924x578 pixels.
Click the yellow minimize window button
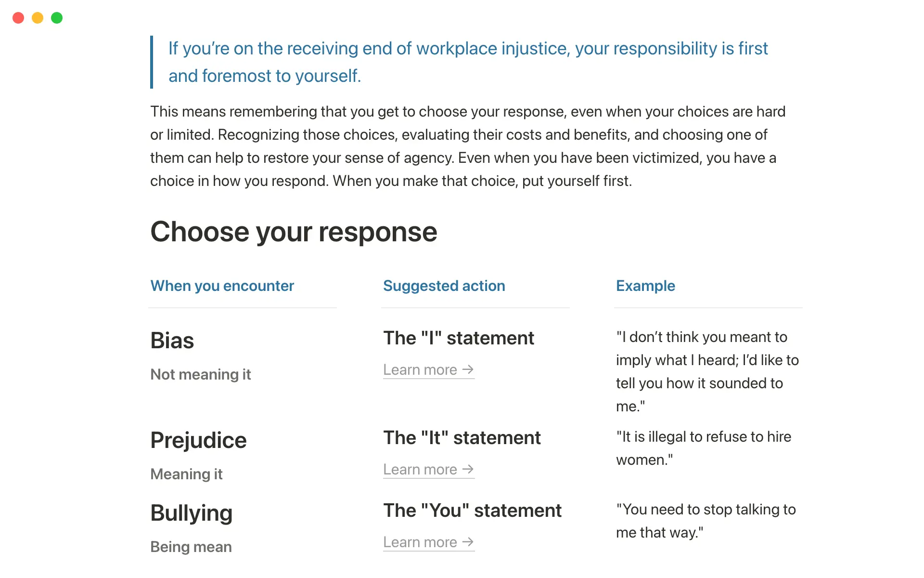pos(38,18)
